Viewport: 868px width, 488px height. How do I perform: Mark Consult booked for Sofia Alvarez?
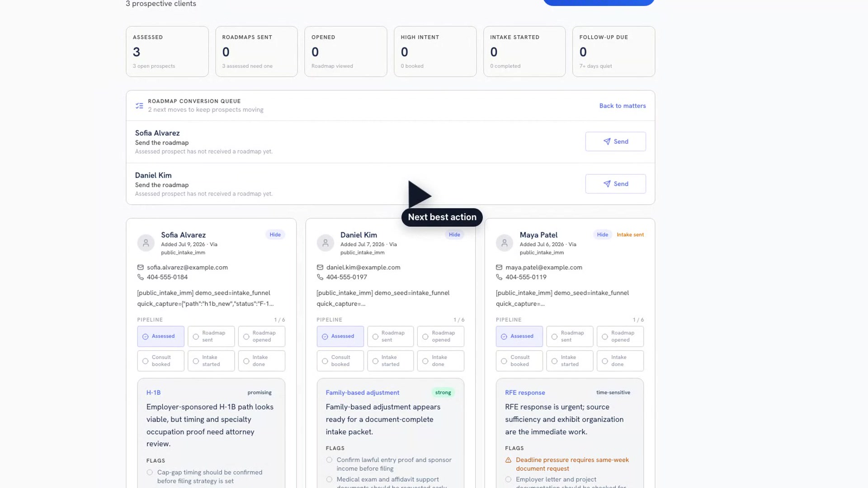click(160, 361)
